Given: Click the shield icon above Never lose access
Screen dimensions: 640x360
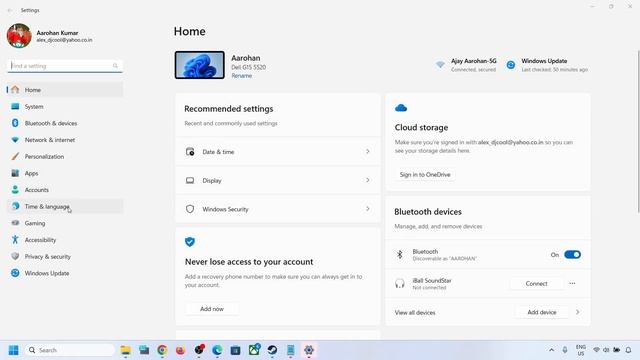Looking at the screenshot, I should [190, 242].
